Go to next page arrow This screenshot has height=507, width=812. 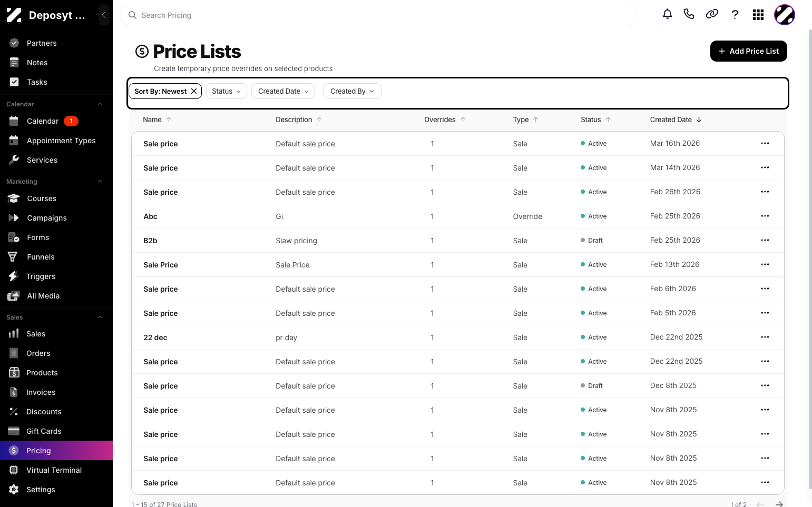click(x=779, y=504)
